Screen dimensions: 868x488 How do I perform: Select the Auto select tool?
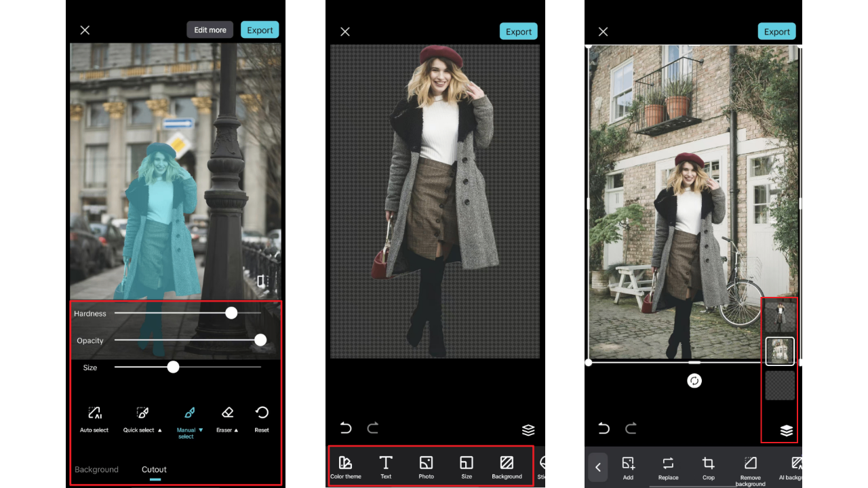click(x=94, y=420)
